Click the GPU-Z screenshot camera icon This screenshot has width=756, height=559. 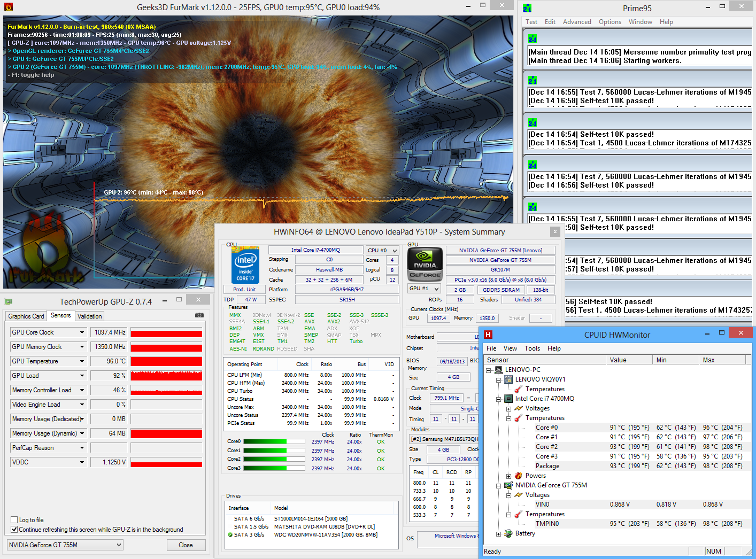pyautogui.click(x=199, y=315)
